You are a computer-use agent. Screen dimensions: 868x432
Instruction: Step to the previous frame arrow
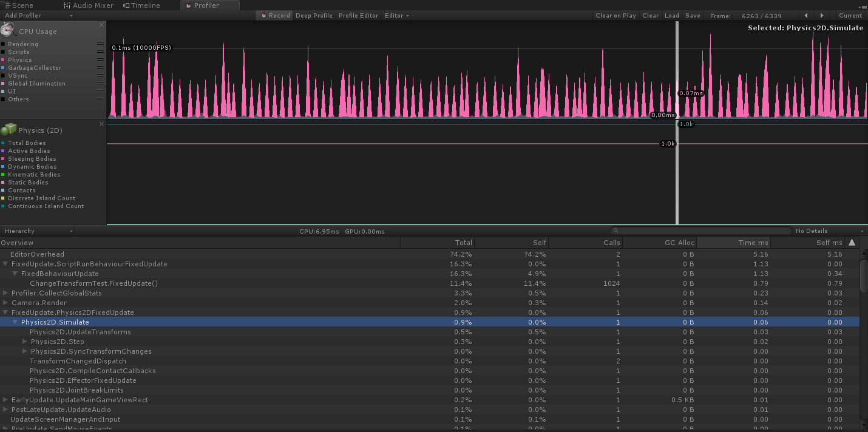pos(805,15)
